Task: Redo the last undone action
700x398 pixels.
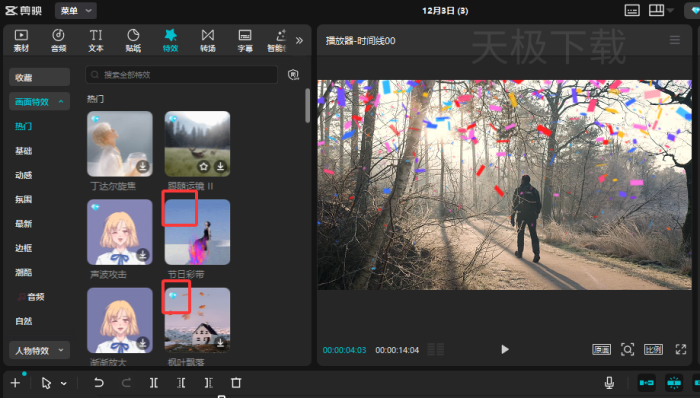Action: click(126, 383)
